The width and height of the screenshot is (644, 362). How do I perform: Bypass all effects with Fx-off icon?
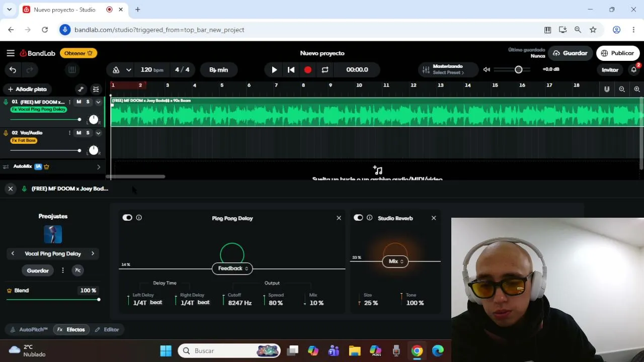(77, 270)
